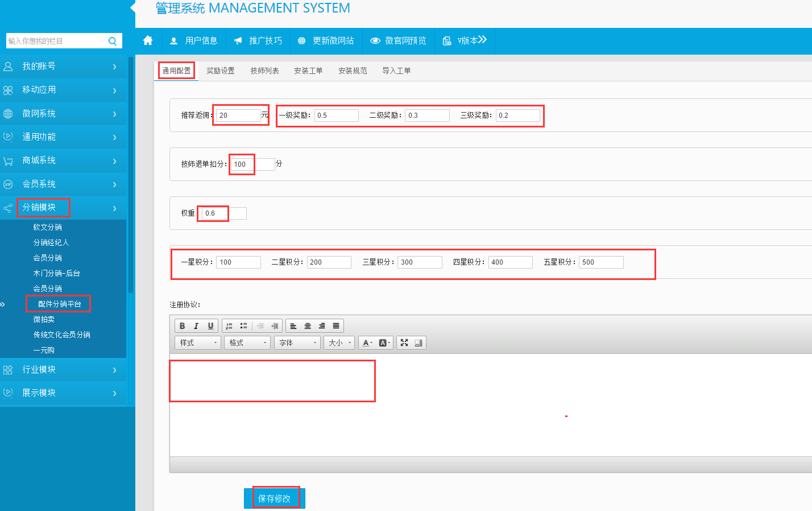
Task: Open the 大小 font size dropdown
Action: coord(339,343)
